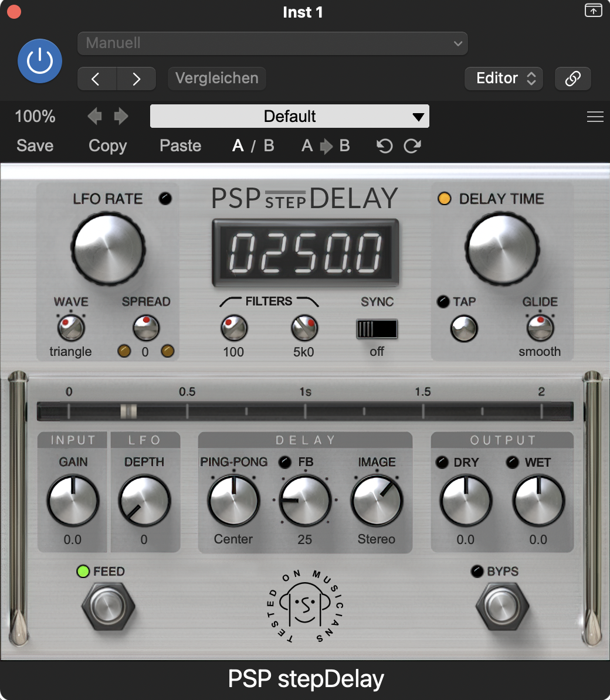Click Save preset
Screen dimensions: 610x700
tap(35, 145)
